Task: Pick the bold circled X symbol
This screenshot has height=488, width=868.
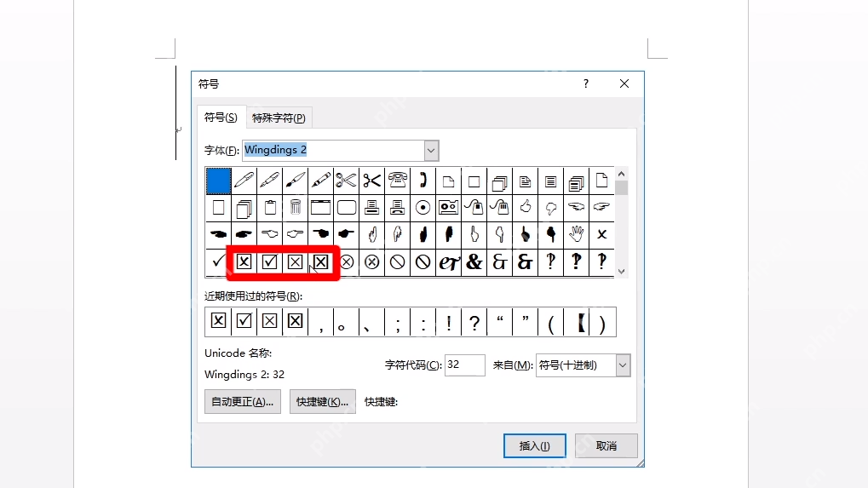Action: [x=372, y=261]
